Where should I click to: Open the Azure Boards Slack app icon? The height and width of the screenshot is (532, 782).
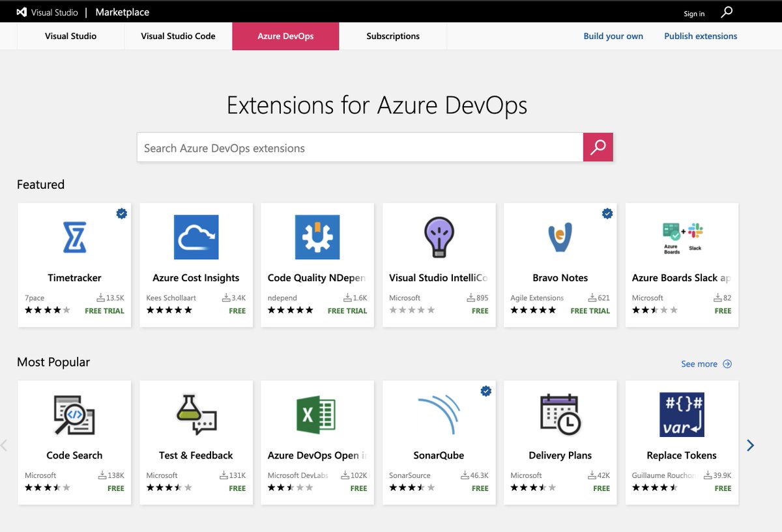[682, 237]
